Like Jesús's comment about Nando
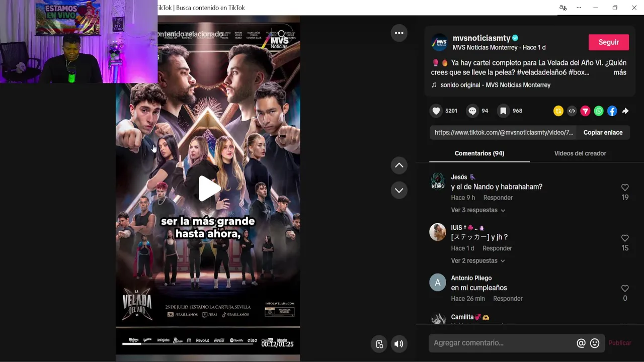This screenshot has width=644, height=362. coord(625,188)
